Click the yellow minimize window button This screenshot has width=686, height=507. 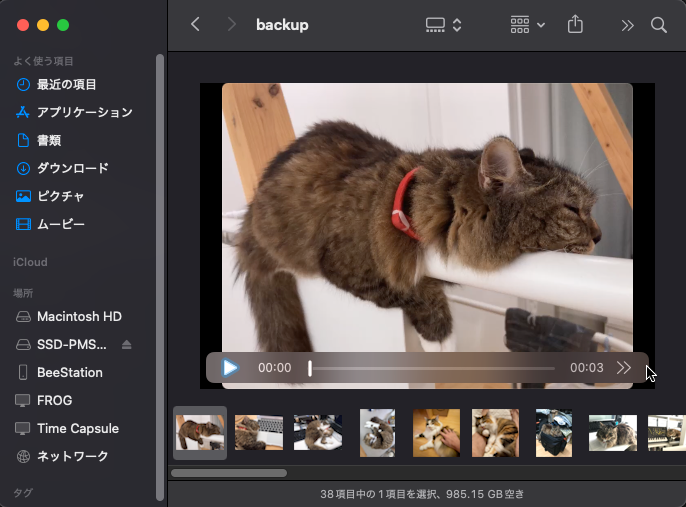43,25
